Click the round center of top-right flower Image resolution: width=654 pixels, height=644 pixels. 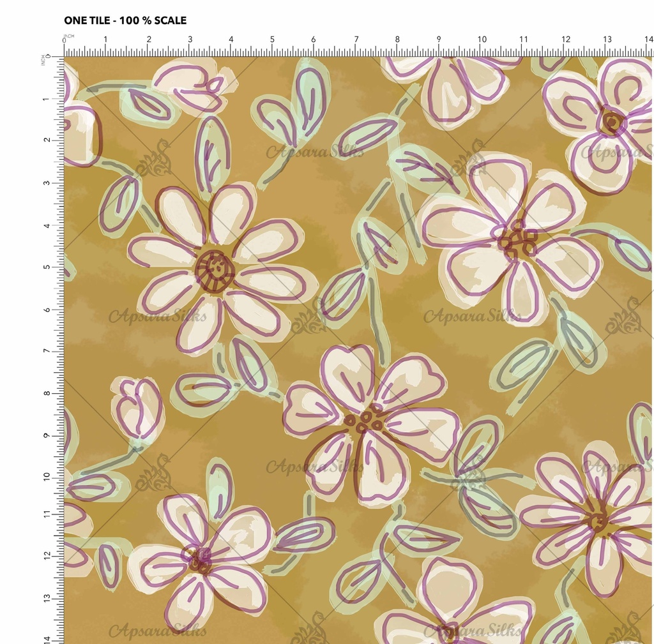(612, 121)
